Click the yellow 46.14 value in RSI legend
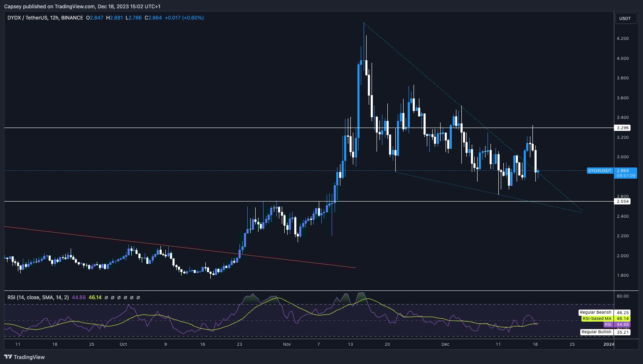The height and width of the screenshot is (364, 643). [95, 298]
